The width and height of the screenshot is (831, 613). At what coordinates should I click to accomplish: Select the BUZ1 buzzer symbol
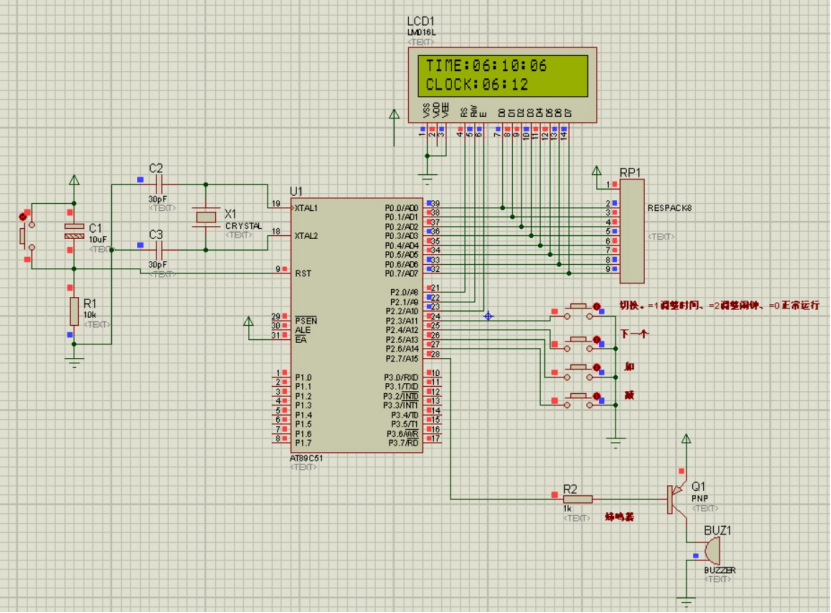click(x=711, y=552)
